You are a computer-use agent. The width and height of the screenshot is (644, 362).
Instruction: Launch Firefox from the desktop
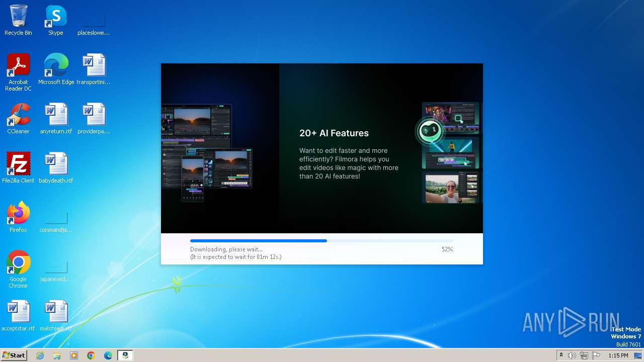[18, 217]
